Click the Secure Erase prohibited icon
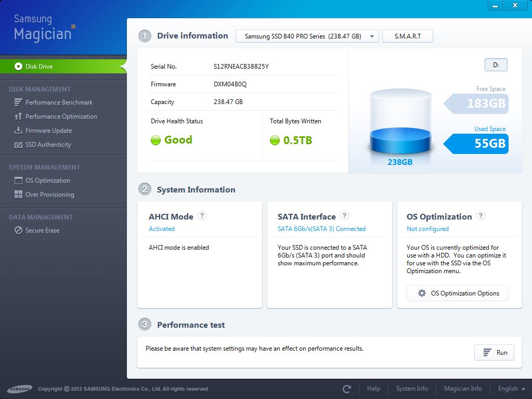Screen dimensions: 532x399 point(18,230)
